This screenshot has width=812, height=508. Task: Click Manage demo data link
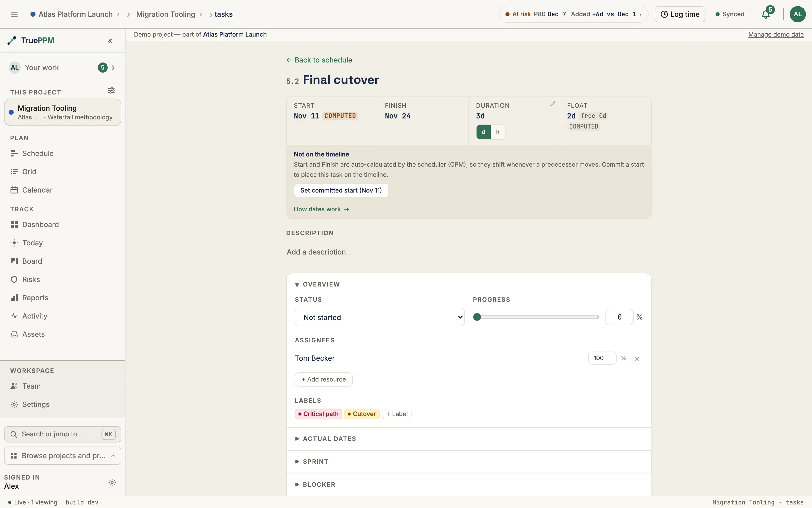click(776, 35)
